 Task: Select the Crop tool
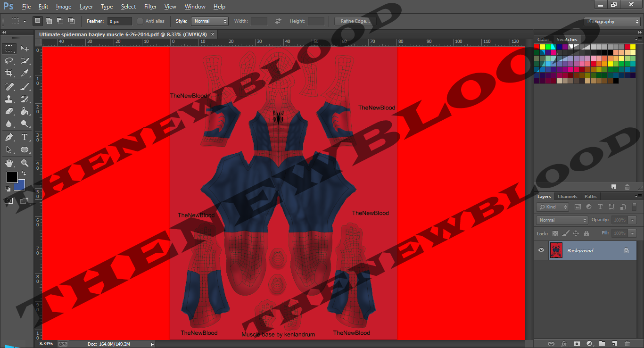[x=9, y=73]
